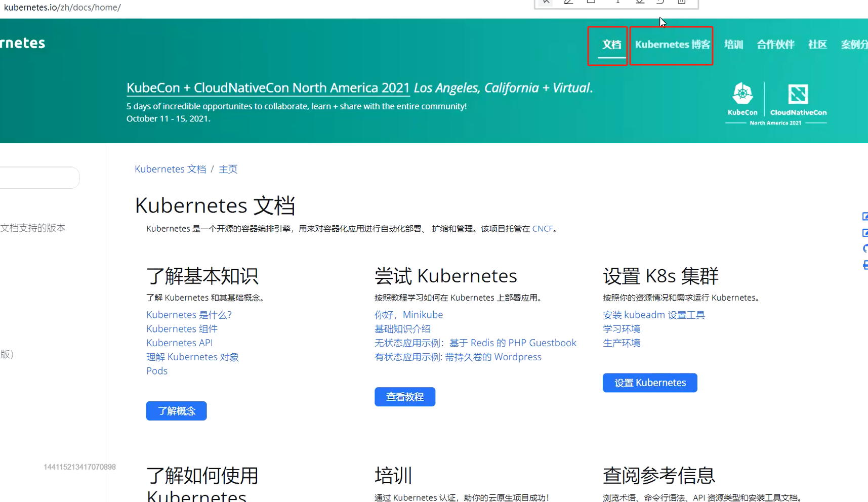Image resolution: width=868 pixels, height=502 pixels.
Task: Click the 查看教程 button
Action: (x=405, y=397)
